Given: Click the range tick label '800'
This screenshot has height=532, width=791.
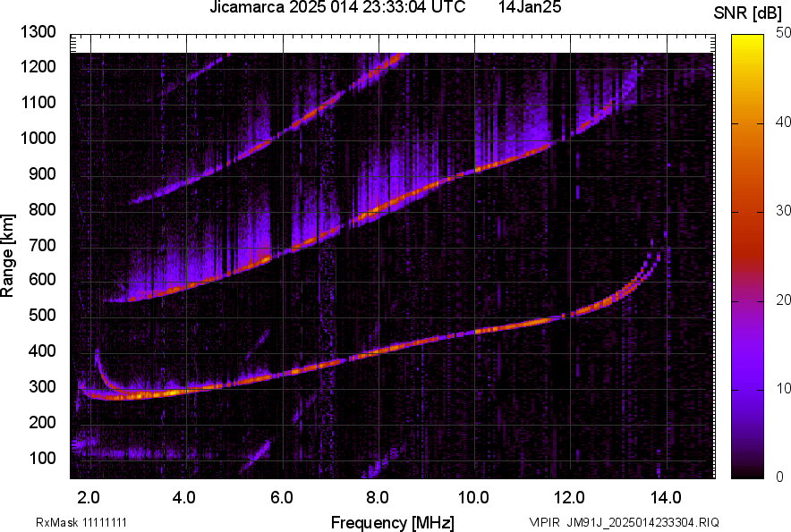Looking at the screenshot, I should [42, 209].
